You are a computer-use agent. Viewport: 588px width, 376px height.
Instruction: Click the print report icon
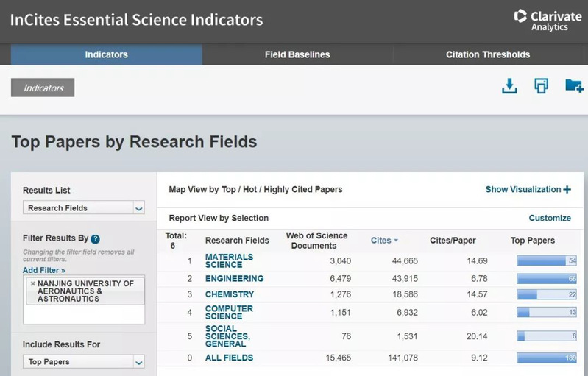pos(541,86)
